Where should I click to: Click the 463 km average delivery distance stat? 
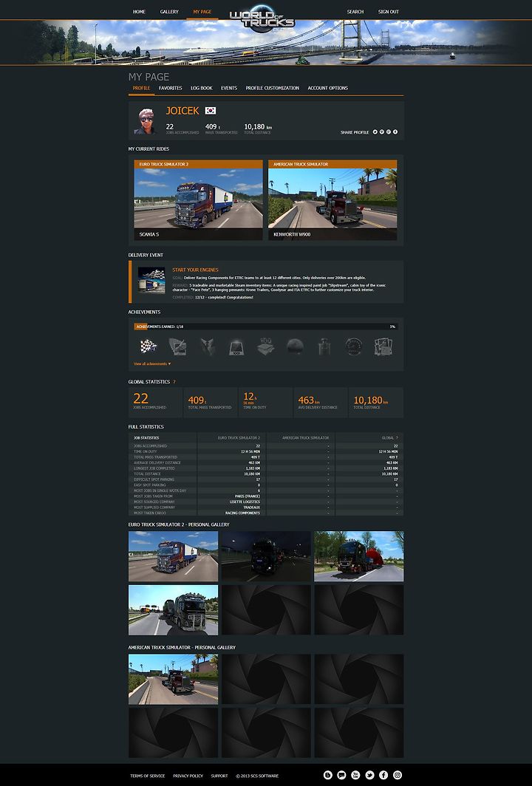[321, 402]
